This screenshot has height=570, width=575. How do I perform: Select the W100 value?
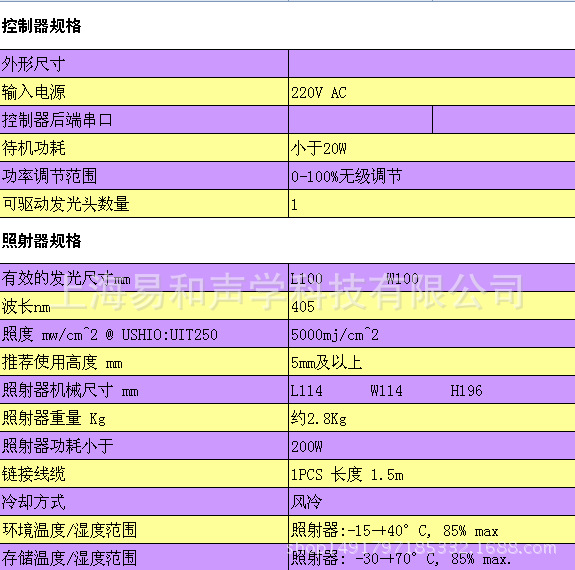[x=402, y=279]
